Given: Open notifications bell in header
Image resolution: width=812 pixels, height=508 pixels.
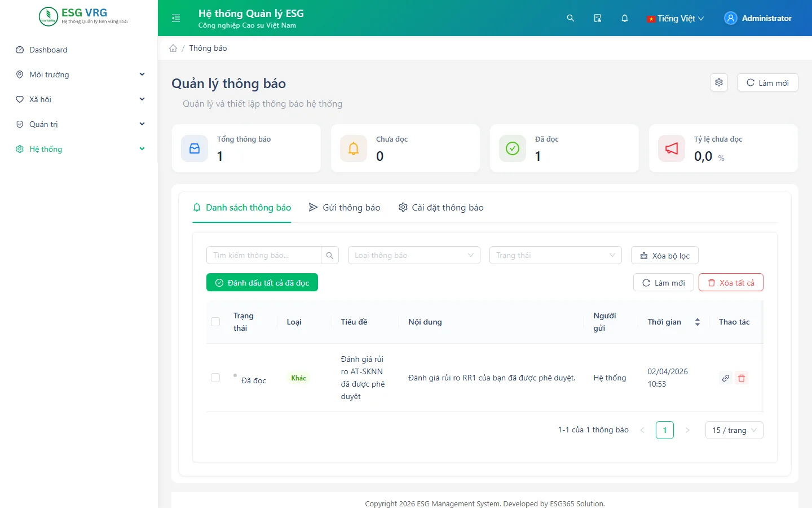Looking at the screenshot, I should click(x=625, y=18).
